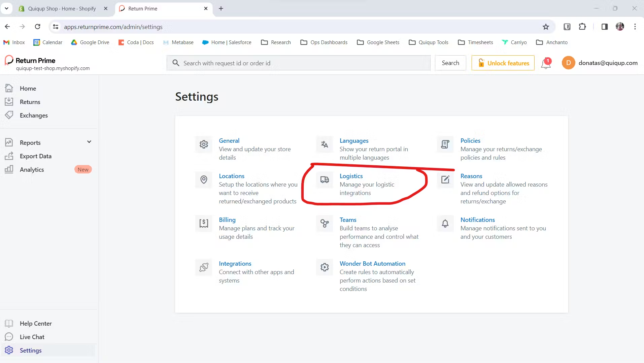
Task: Click the Returns sidebar icon
Action: point(9,102)
